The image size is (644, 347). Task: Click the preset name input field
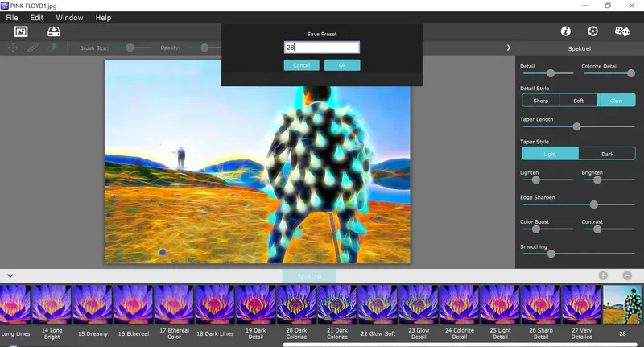pos(321,48)
